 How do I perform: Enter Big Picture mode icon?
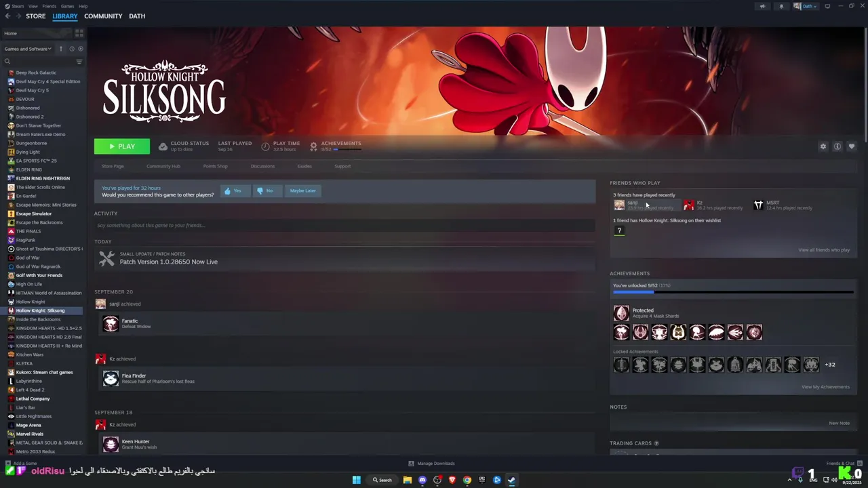tap(827, 6)
